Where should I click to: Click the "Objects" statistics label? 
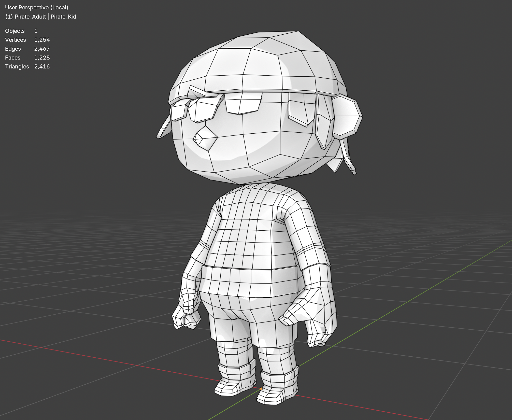pos(15,31)
